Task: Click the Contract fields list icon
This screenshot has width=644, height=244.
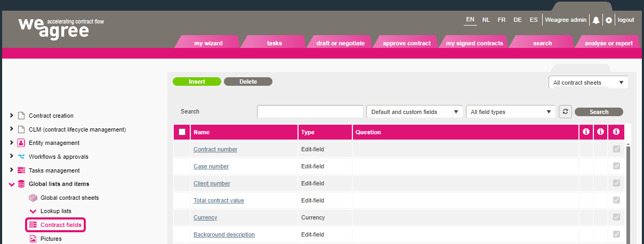Action: [33, 225]
